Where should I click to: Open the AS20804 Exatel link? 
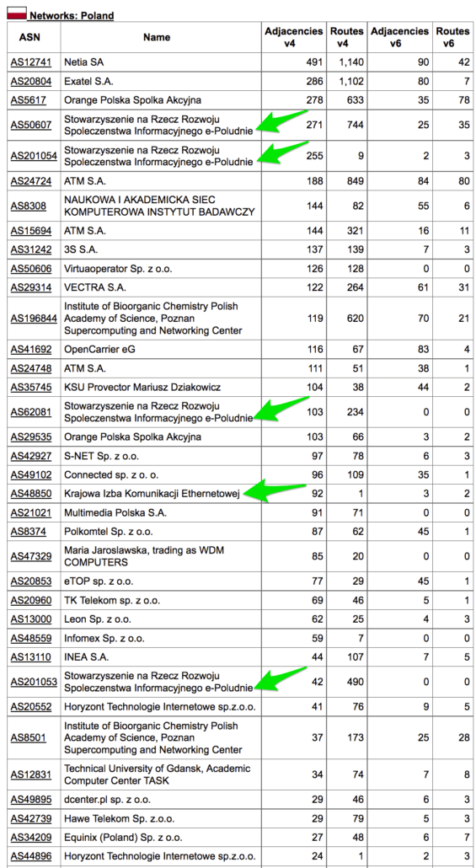tap(31, 82)
